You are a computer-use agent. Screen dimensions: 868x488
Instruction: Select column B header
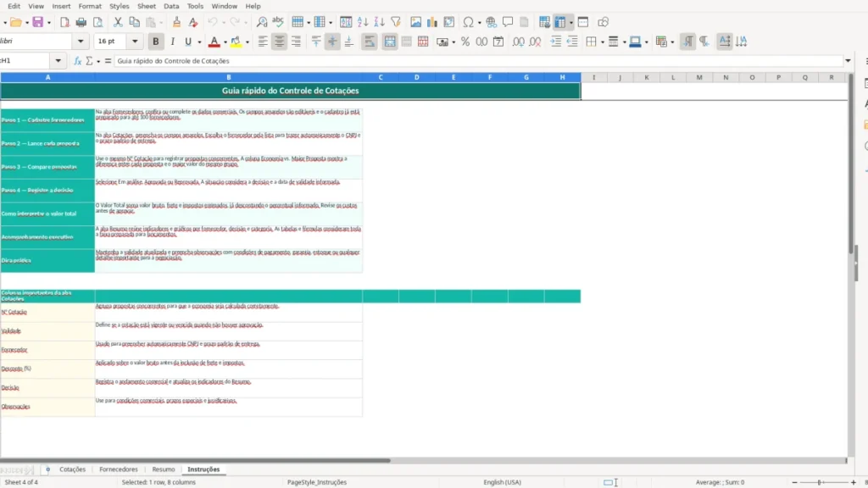[x=229, y=77]
